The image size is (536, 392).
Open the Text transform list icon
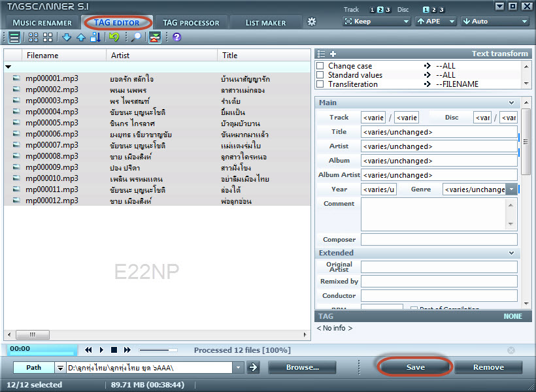[321, 54]
